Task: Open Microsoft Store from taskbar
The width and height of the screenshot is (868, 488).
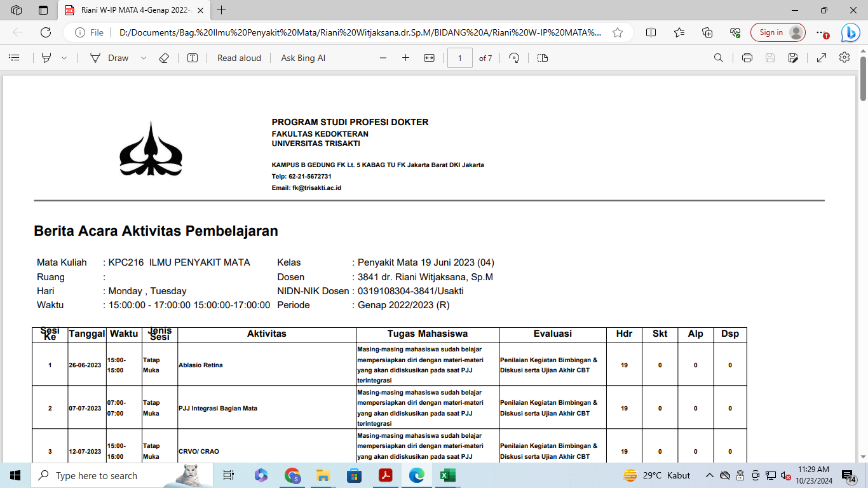Action: [355, 475]
